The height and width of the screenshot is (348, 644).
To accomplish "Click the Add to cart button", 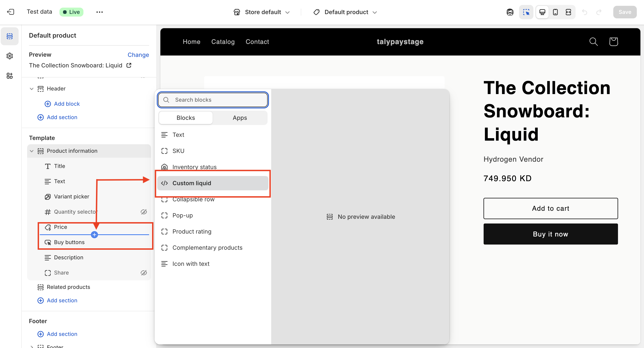I will click(x=550, y=208).
